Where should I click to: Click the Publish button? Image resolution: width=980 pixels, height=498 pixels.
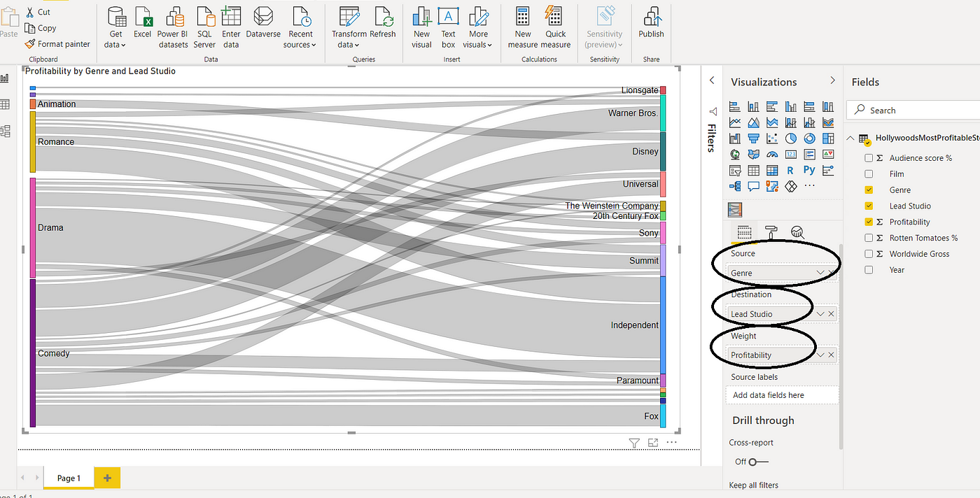pyautogui.click(x=651, y=22)
